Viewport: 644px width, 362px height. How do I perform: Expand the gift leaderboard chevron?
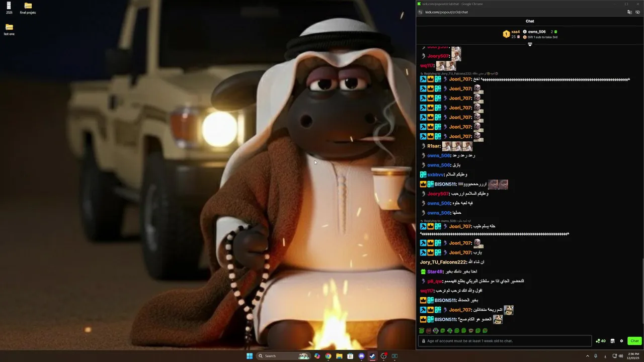[x=530, y=45]
